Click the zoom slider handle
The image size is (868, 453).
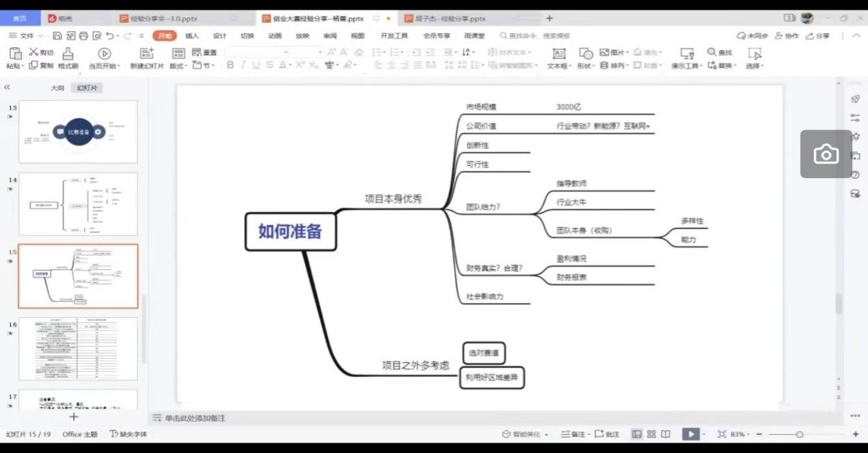(799, 434)
